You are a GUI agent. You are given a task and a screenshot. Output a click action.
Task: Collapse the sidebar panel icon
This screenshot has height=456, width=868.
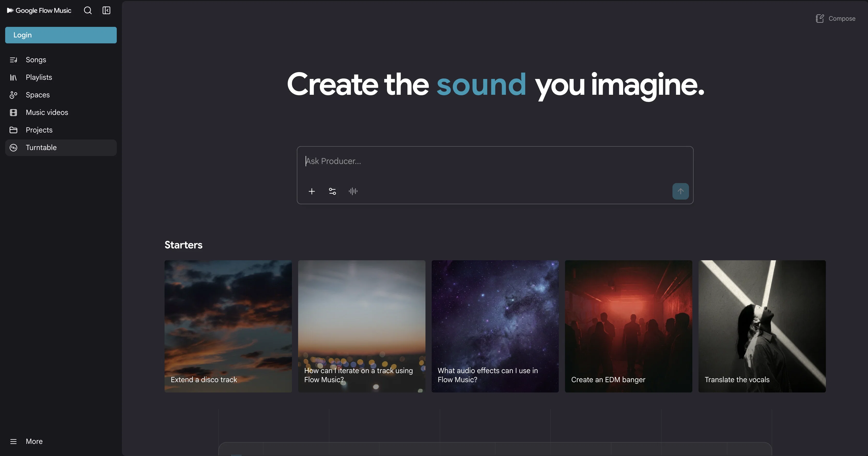point(106,10)
